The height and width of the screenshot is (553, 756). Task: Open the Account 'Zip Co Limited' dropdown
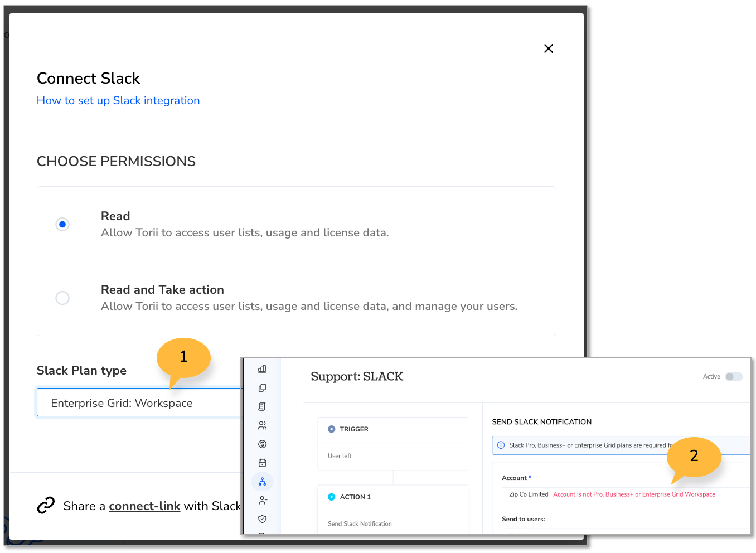(x=626, y=494)
